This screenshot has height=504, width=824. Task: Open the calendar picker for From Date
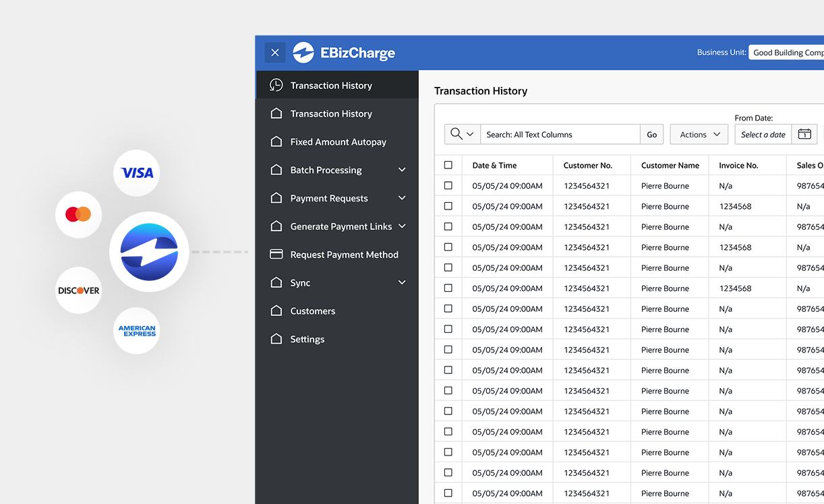[x=804, y=134]
